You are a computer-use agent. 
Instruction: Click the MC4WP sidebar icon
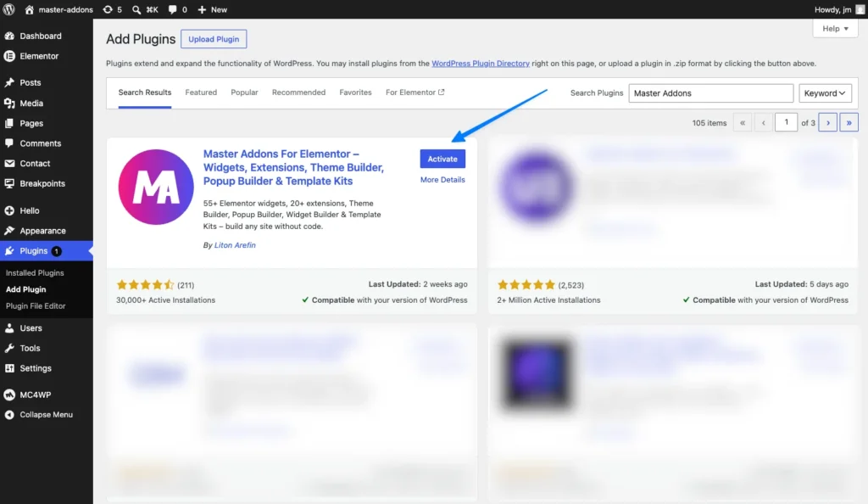[9, 395]
